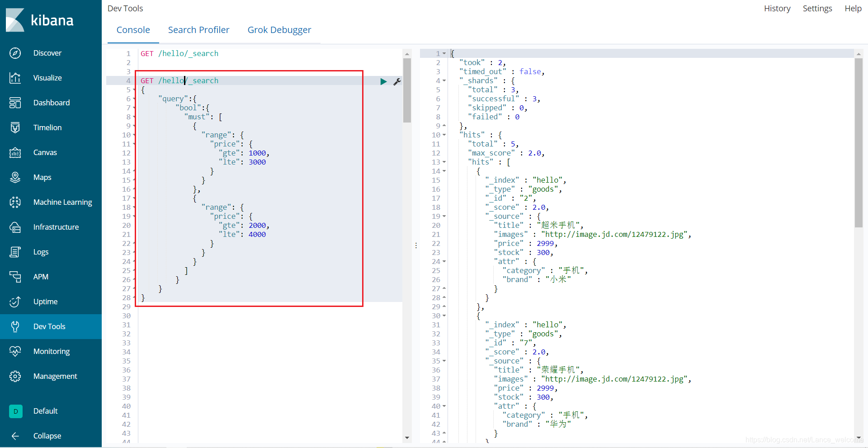
Task: Open the Dashboard icon in sidebar
Action: [15, 103]
